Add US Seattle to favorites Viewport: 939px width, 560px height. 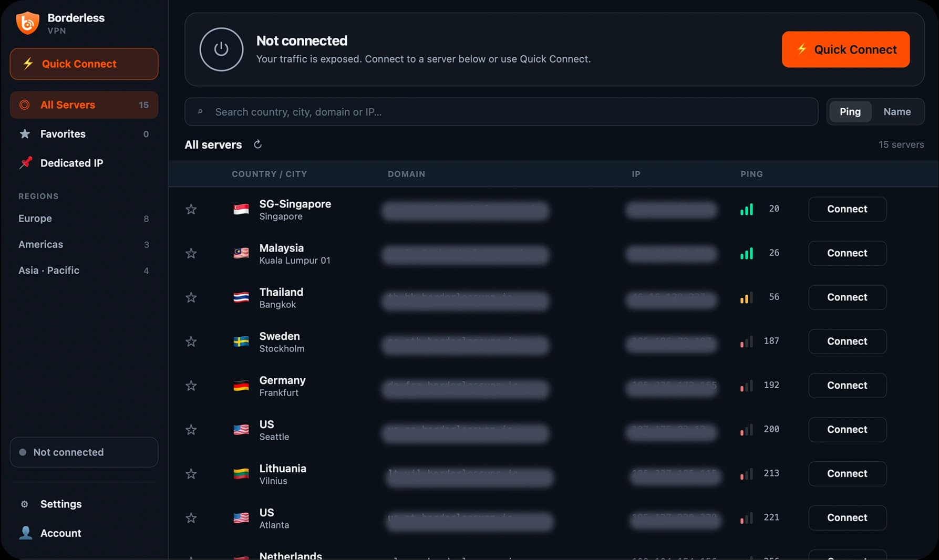pos(191,430)
